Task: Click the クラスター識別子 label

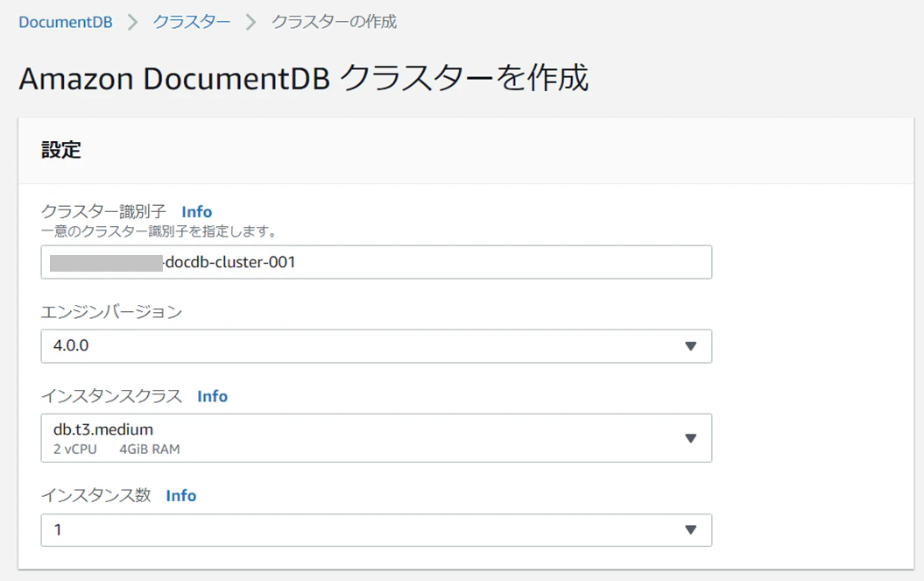Action: pos(103,211)
